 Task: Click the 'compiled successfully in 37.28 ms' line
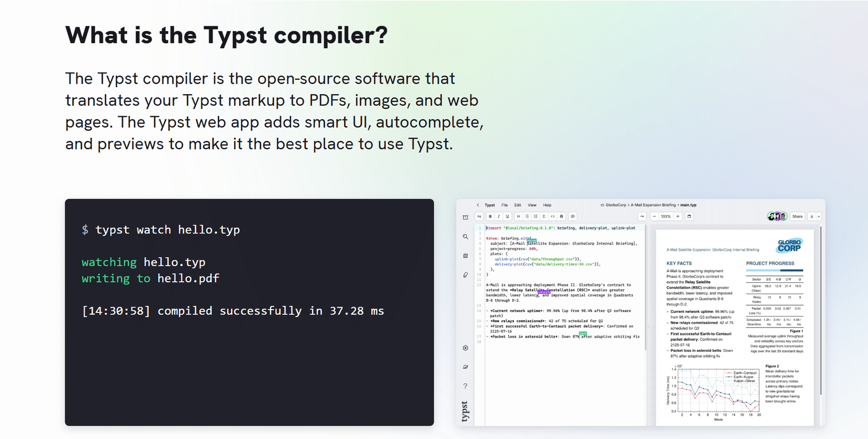coord(233,311)
